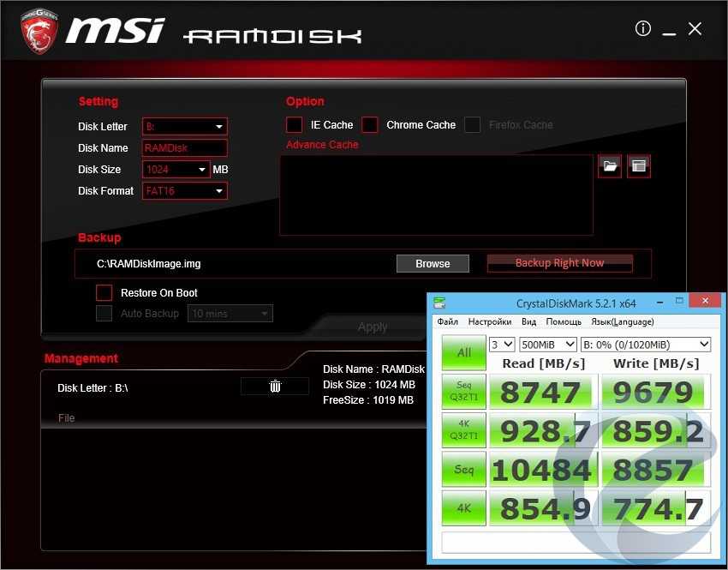728x570 pixels.
Task: Click the MSI dragon shield logo
Action: 39,31
